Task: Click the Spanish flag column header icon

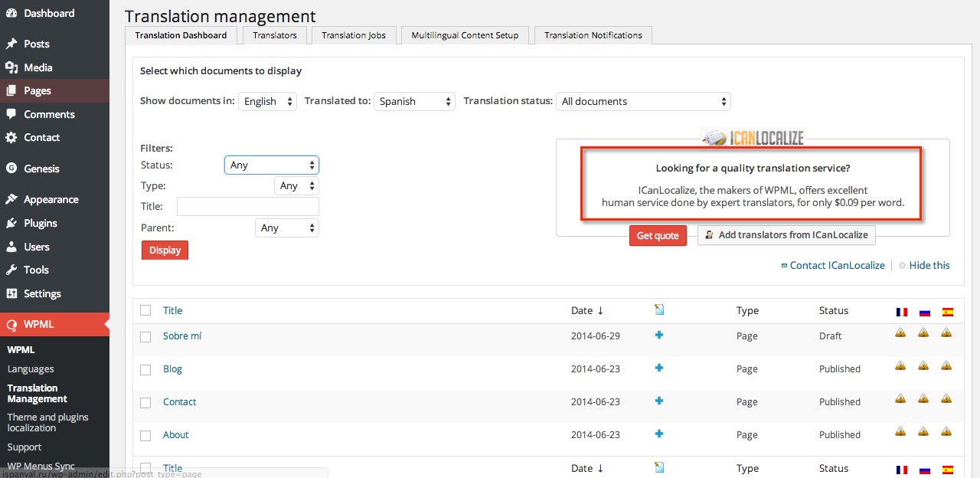Action: point(947,311)
